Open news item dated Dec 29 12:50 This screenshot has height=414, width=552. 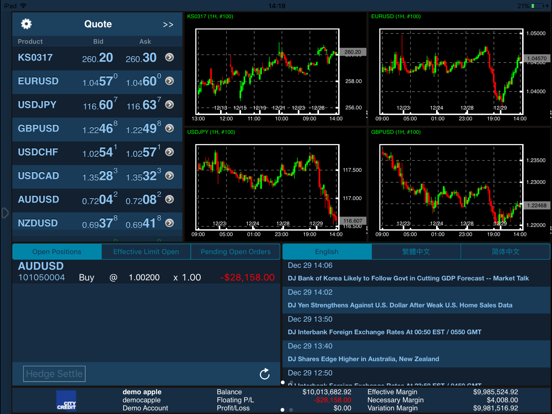tap(416, 377)
